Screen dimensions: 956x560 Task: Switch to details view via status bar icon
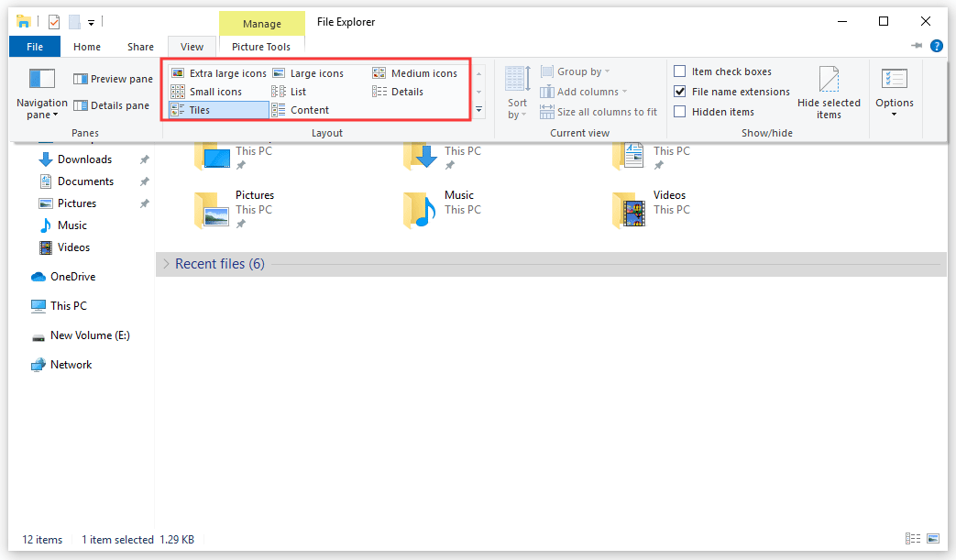[x=913, y=538]
